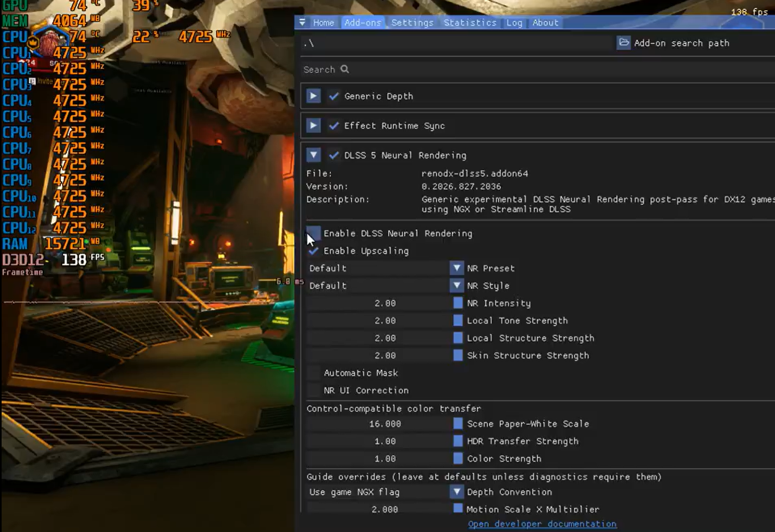
Task: Click the 138 fps counter above the overlay tabs
Action: [749, 12]
